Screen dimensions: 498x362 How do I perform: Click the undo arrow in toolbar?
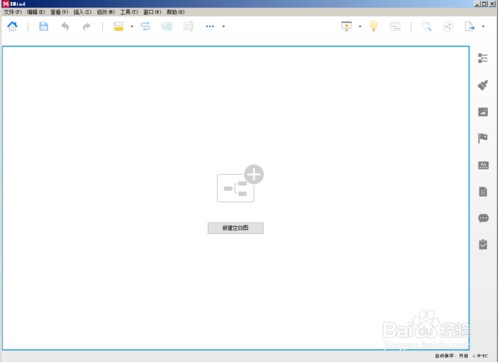coord(65,26)
